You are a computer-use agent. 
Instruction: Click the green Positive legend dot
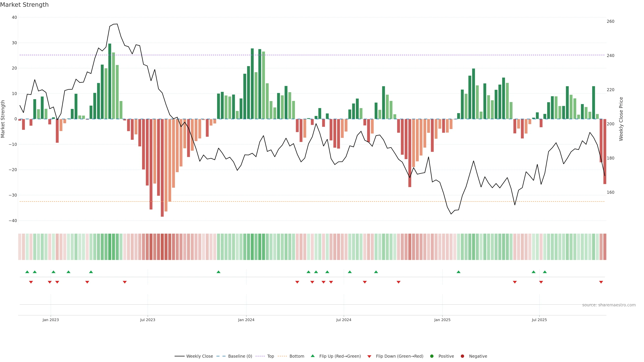(x=432, y=356)
